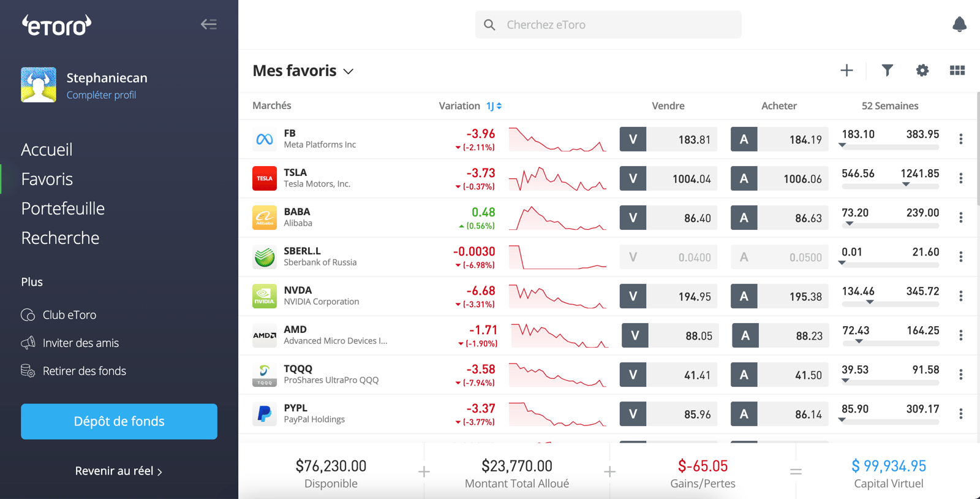
Task: Open more options for SBERL.L row
Action: [961, 257]
